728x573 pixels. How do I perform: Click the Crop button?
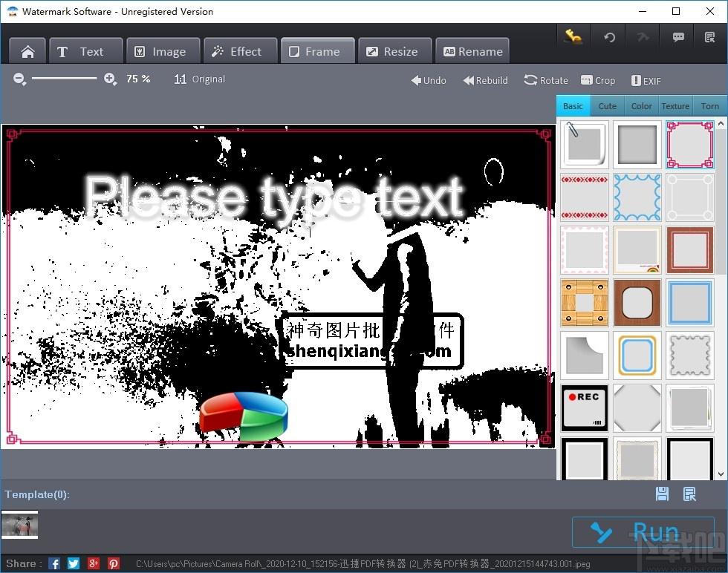[598, 80]
